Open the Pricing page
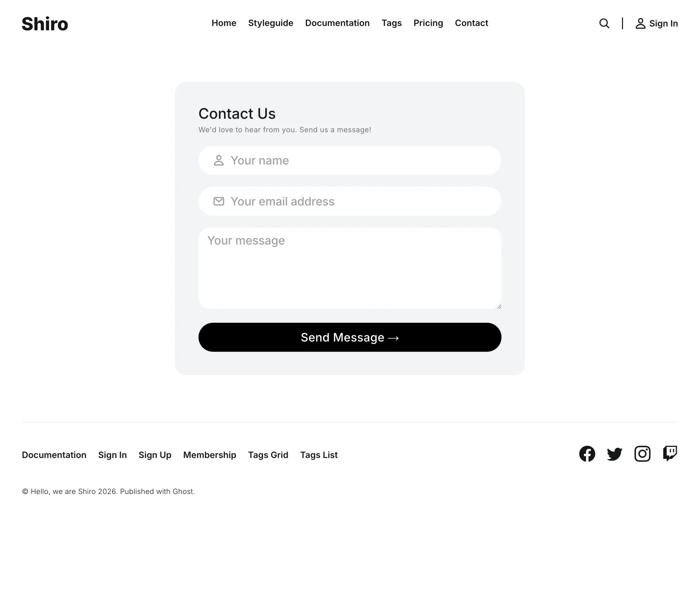The height and width of the screenshot is (600, 700). pos(428,23)
